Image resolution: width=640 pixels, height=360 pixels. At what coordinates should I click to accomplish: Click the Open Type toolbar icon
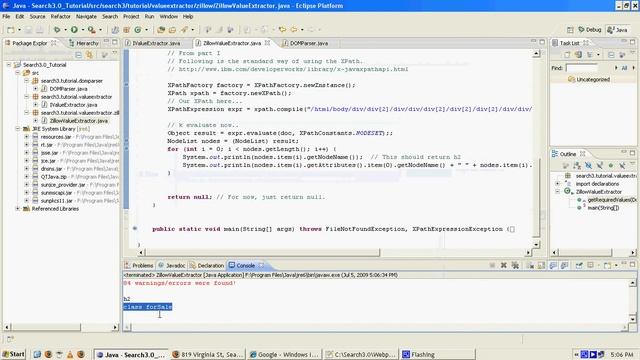[x=161, y=30]
